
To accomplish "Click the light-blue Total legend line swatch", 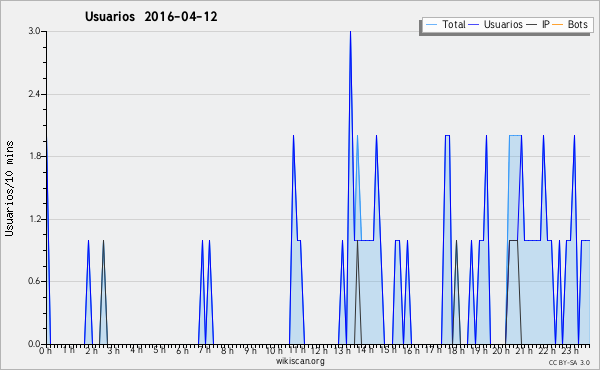I will pyautogui.click(x=431, y=25).
